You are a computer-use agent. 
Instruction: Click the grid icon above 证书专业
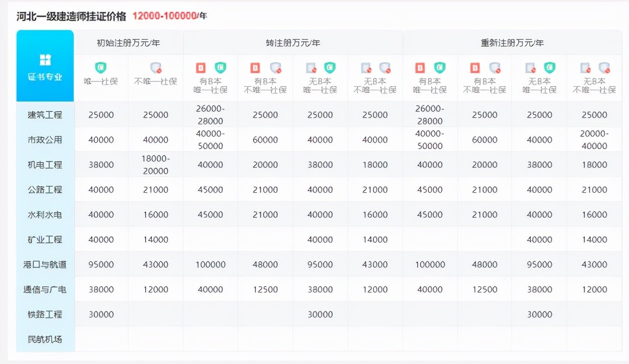pos(45,60)
